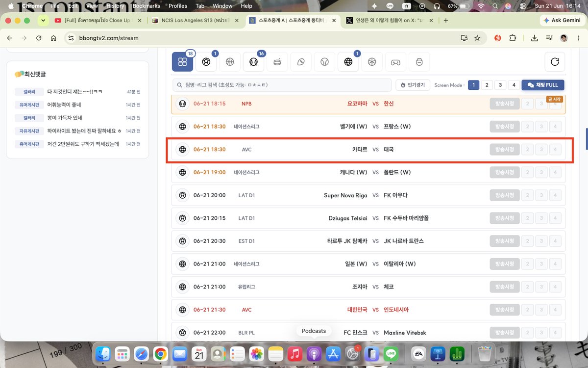588x368 pixels.
Task: Open screen 2 for 대한민국 vs 인도네시아
Action: (x=528, y=310)
